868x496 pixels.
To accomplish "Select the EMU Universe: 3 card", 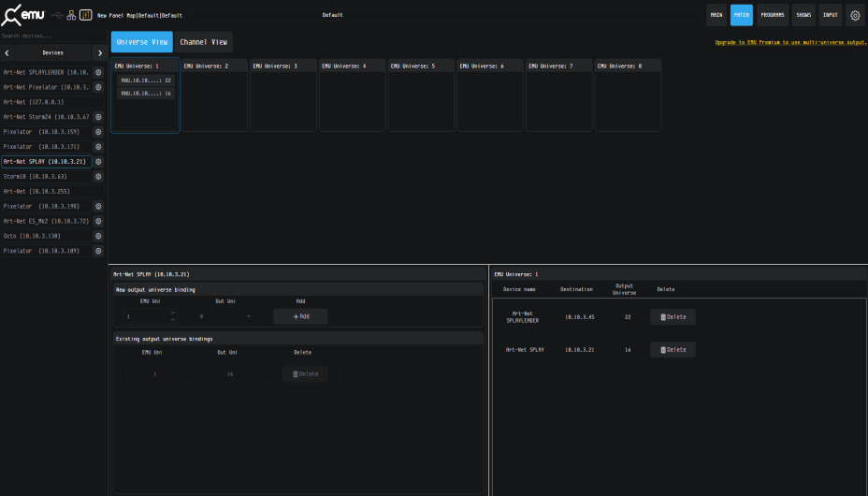I will 283,95.
